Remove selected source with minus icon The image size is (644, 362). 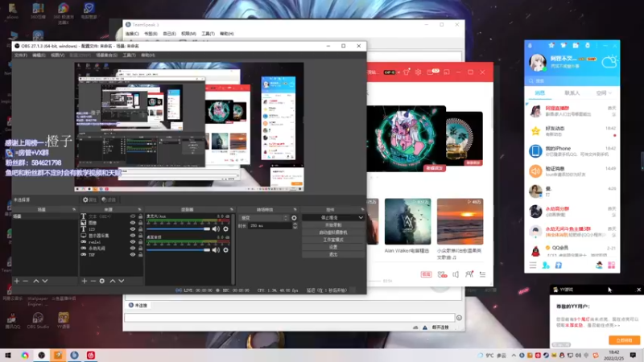click(x=93, y=281)
